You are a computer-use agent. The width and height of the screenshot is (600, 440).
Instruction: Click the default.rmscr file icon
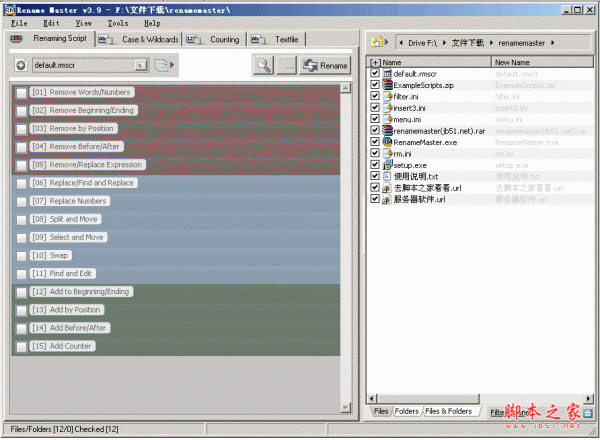(x=388, y=73)
